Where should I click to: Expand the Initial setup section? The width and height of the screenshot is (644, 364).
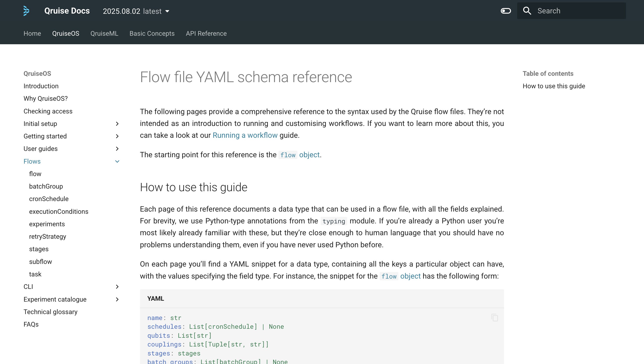point(117,124)
